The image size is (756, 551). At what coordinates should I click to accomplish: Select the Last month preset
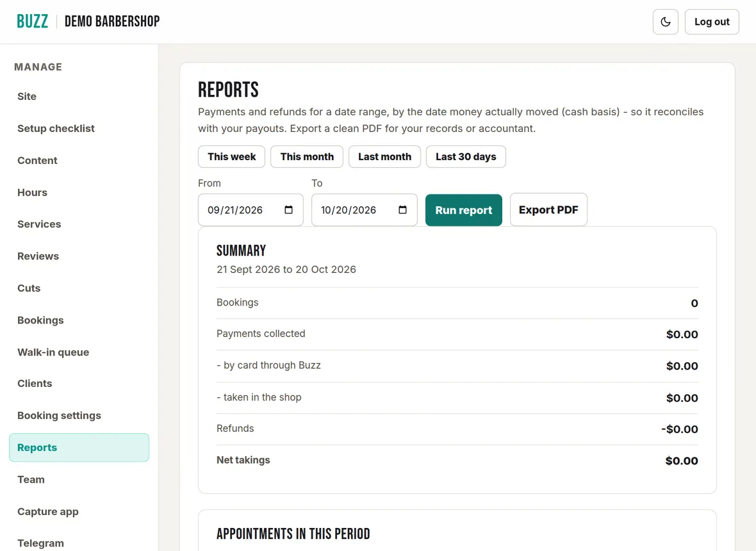(384, 157)
